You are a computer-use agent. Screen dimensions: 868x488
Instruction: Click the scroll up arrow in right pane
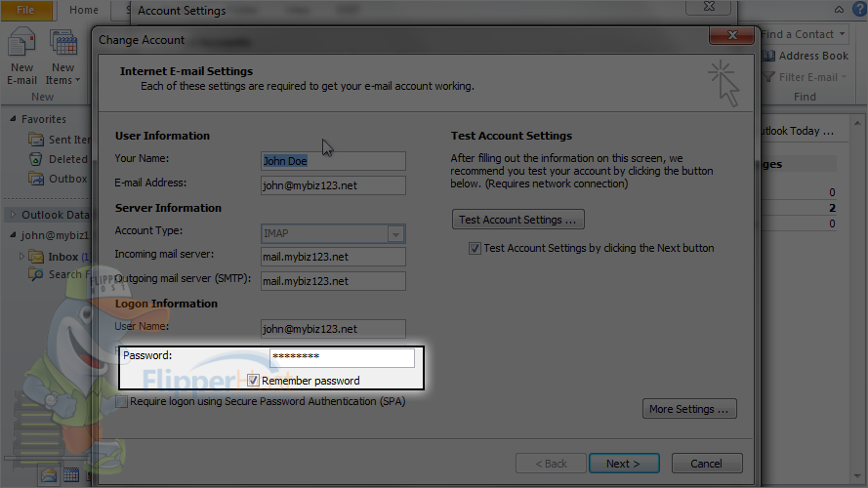857,123
